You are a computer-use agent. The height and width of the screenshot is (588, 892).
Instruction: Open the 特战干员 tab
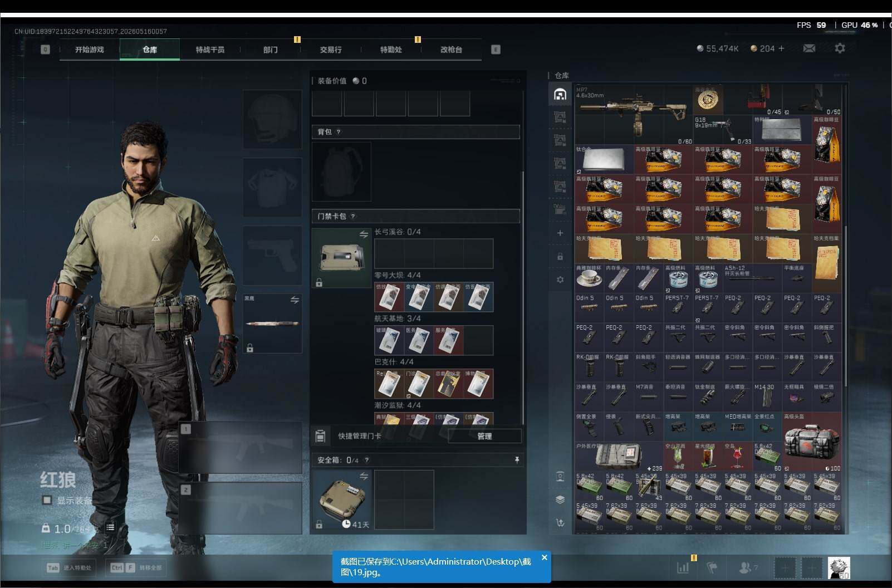pos(210,50)
